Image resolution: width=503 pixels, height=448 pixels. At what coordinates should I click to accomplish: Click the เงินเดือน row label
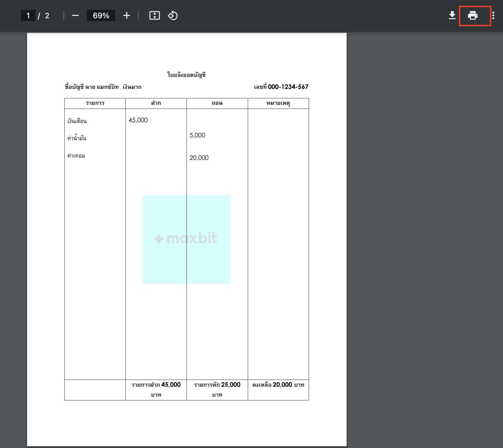(x=76, y=121)
